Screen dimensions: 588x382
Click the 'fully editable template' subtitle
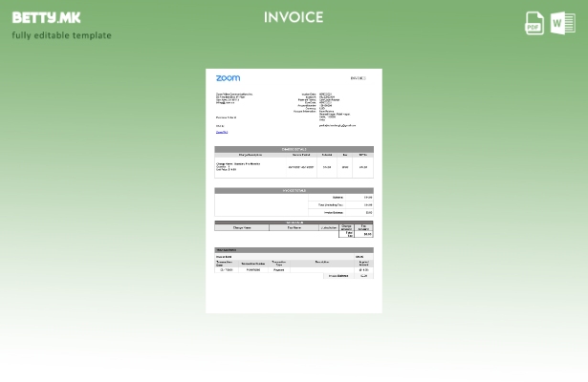pos(61,35)
